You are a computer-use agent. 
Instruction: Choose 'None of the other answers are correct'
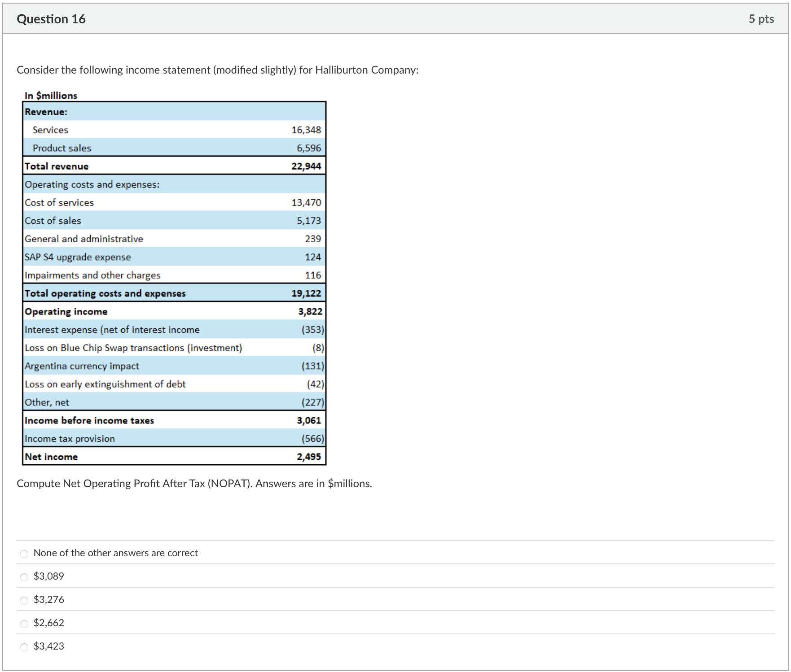(24, 554)
